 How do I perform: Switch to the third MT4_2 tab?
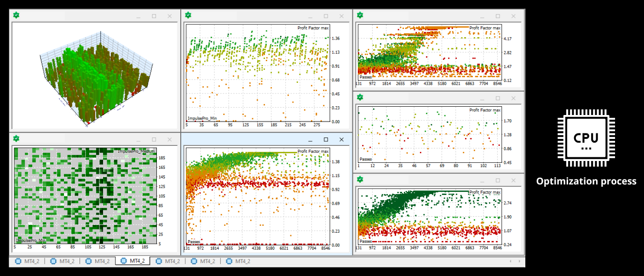pos(98,261)
